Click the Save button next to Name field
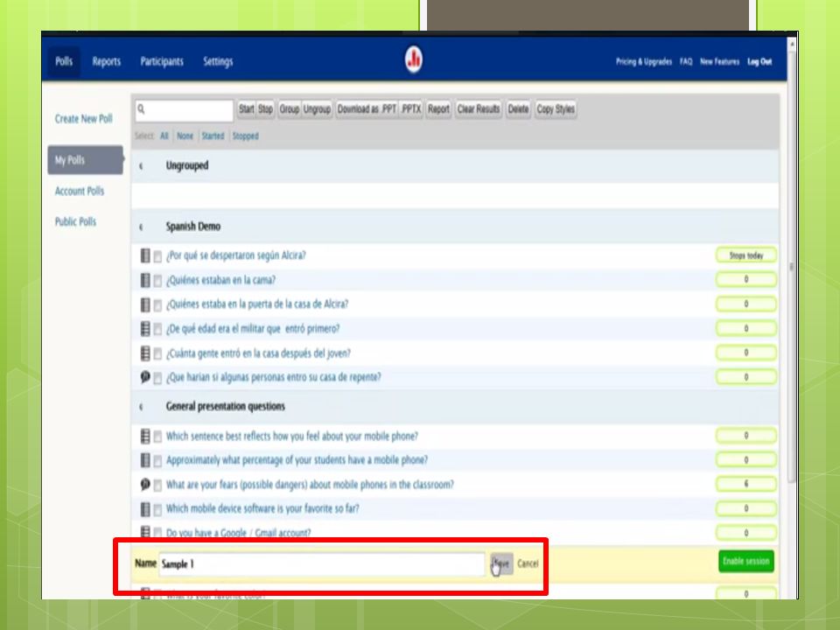 tap(502, 563)
